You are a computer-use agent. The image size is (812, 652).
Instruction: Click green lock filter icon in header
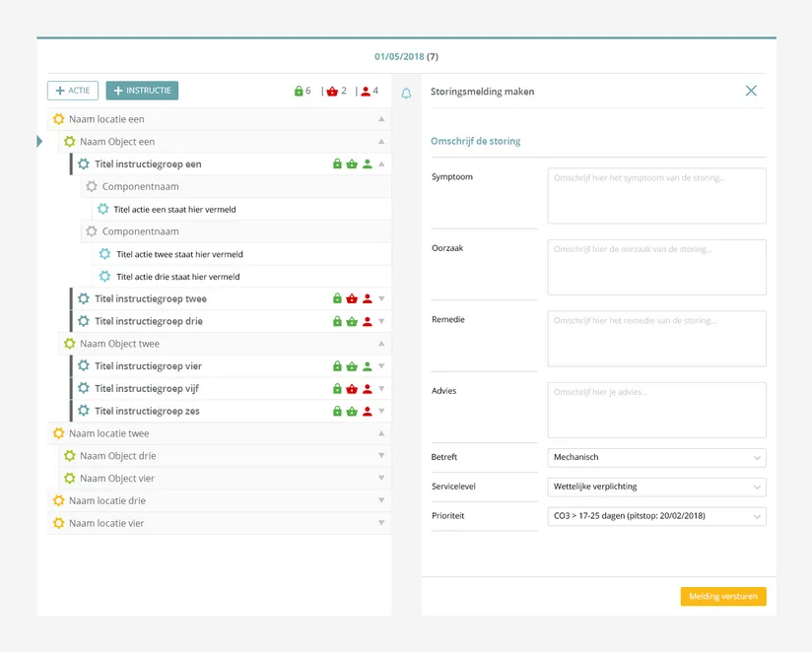tap(299, 92)
